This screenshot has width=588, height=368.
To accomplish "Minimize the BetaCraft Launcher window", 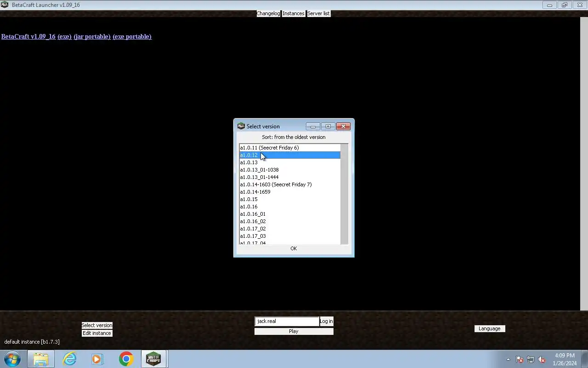I will 549,5.
